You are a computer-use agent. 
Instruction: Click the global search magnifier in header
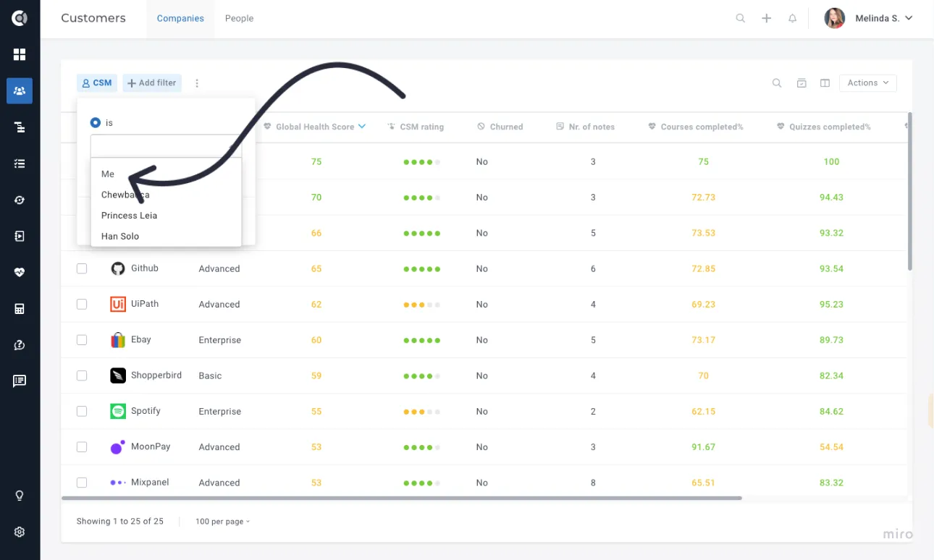(740, 19)
